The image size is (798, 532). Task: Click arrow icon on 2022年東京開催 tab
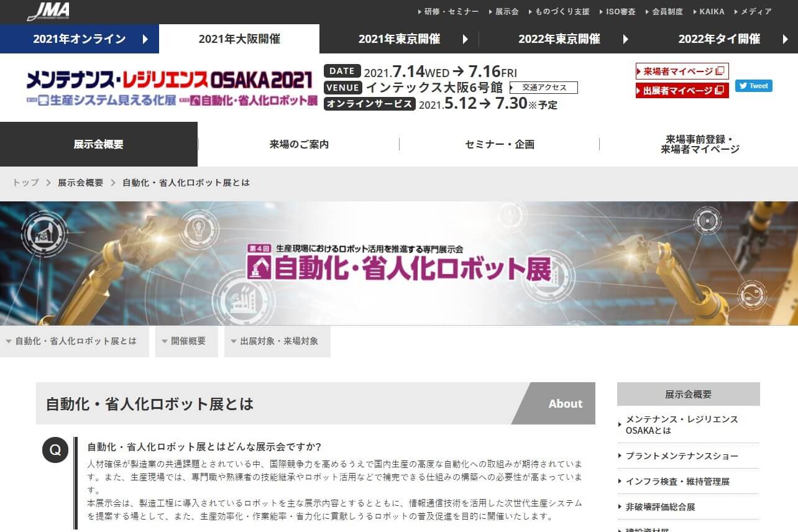(626, 39)
